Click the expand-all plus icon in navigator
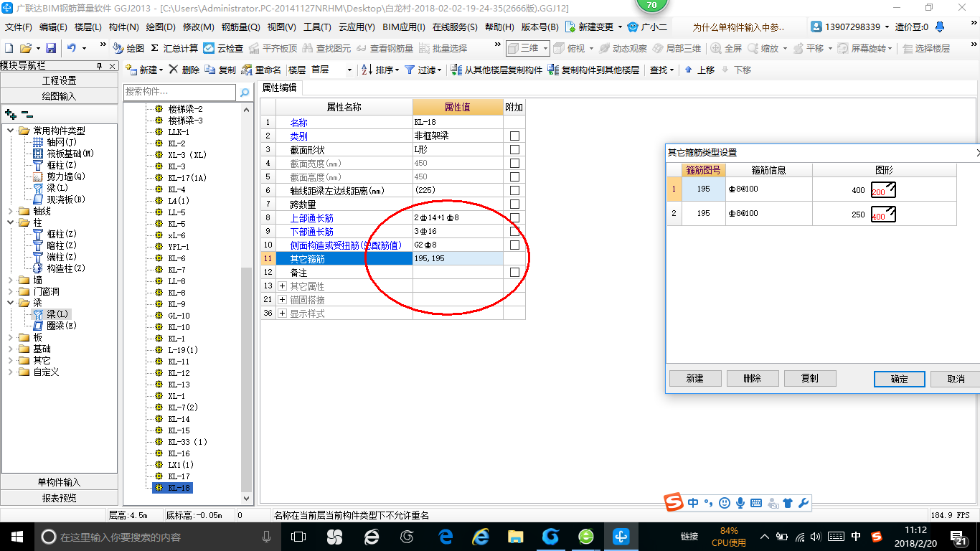 10,113
